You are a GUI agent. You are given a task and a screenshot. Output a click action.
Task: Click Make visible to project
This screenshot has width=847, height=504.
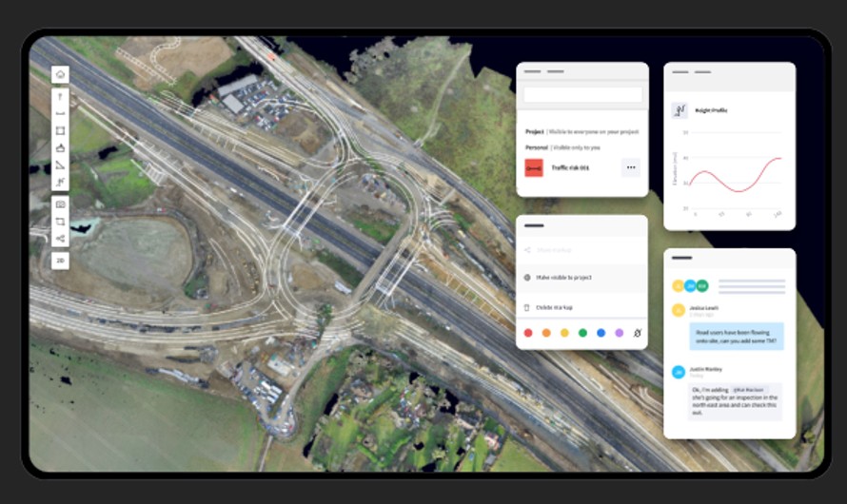(x=563, y=278)
